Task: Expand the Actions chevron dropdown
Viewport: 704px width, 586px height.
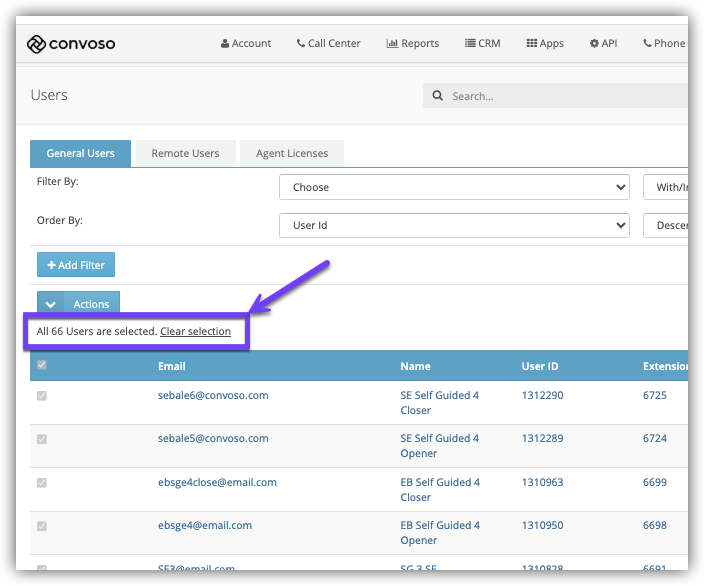Action: point(51,304)
